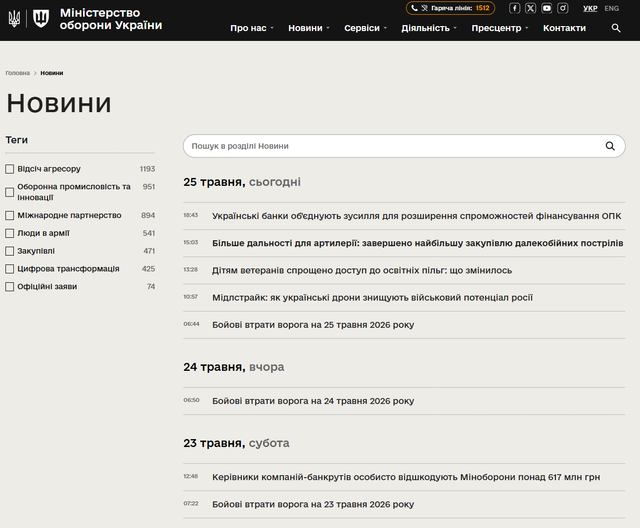Screen dimensions: 640x528
Task: Click the Новини breadcrumb item
Action: (x=52, y=73)
